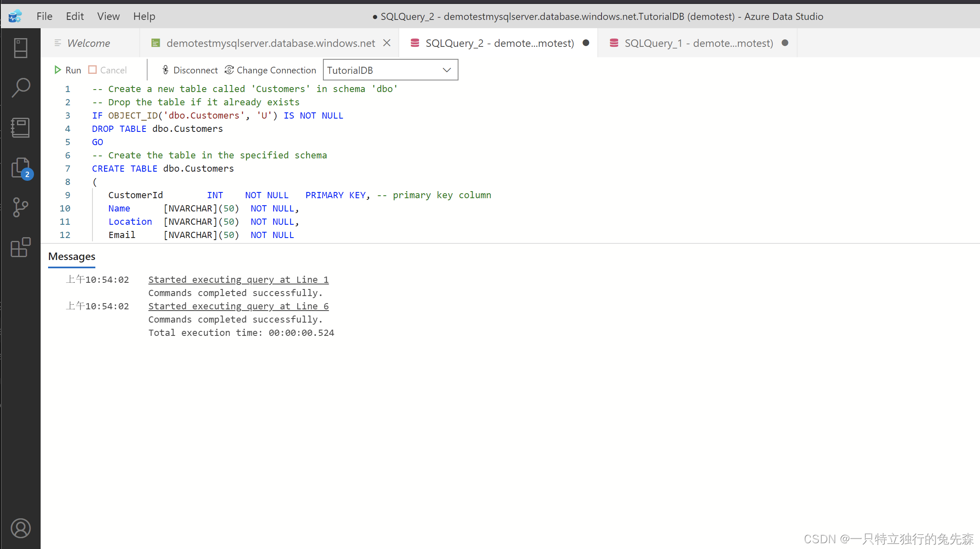Close the demotestmysqlserver.database.windows.net tab
980x549 pixels.
tap(387, 43)
